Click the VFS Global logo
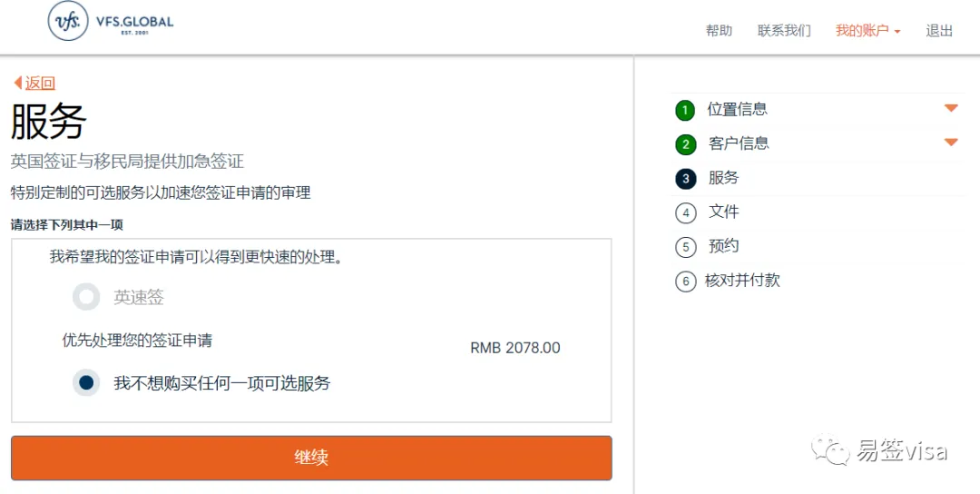 tap(109, 22)
